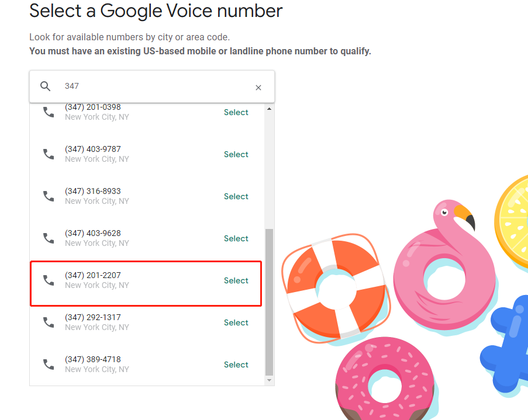Viewport: 528px width, 420px height.
Task: Click the search magnifier icon
Action: tap(46, 86)
